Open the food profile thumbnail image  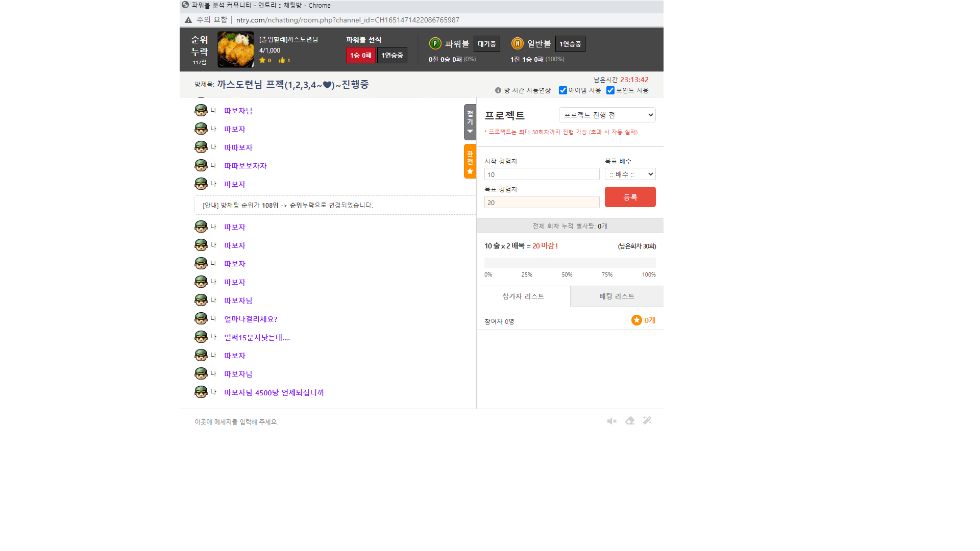[x=236, y=49]
